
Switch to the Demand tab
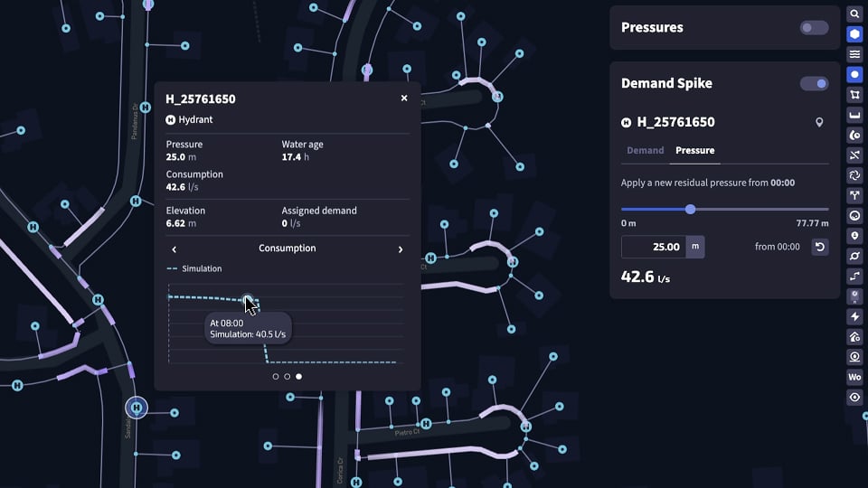(x=645, y=151)
